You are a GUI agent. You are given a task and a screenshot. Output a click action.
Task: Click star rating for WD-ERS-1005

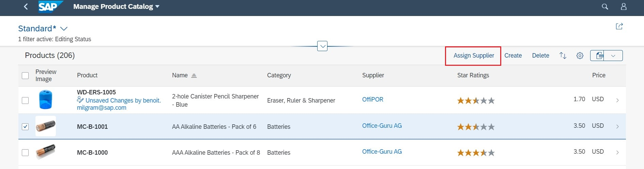[x=476, y=101]
